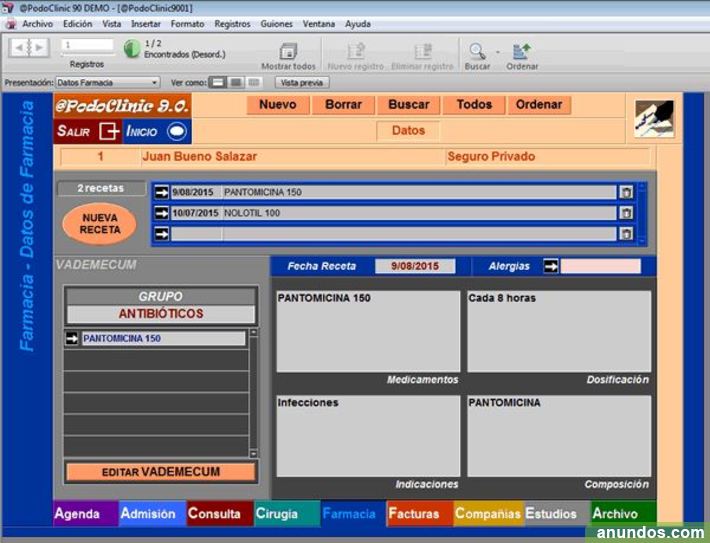This screenshot has height=543, width=710.
Task: Click the Salir exit icon
Action: (109, 131)
